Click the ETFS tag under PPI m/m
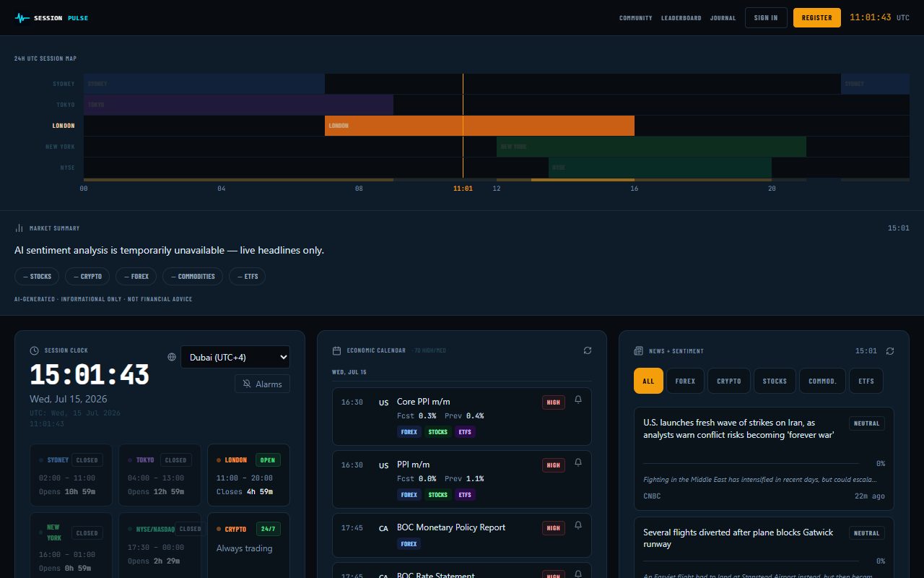Screen dimensions: 924x578 click(465, 495)
